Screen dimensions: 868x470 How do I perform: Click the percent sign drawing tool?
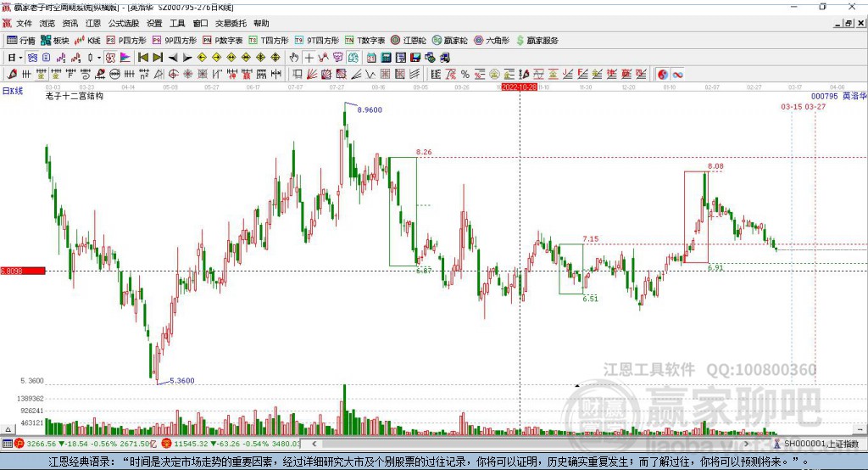(x=465, y=75)
